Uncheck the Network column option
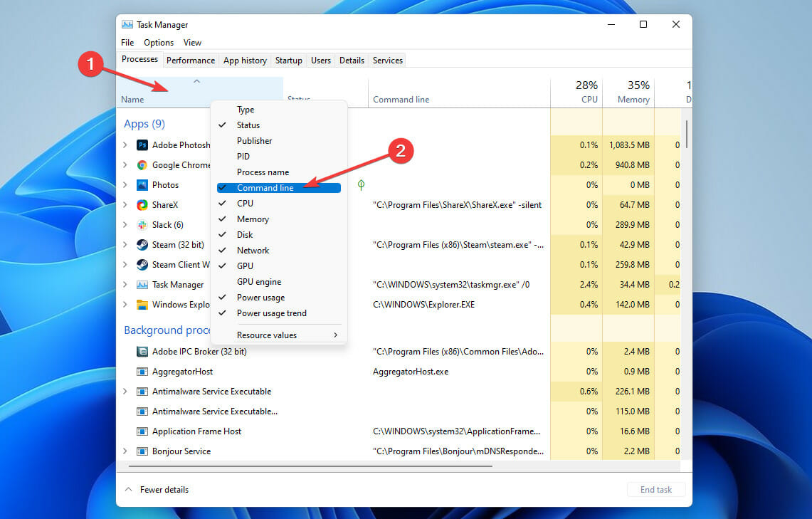Image resolution: width=812 pixels, height=519 pixels. click(x=278, y=250)
